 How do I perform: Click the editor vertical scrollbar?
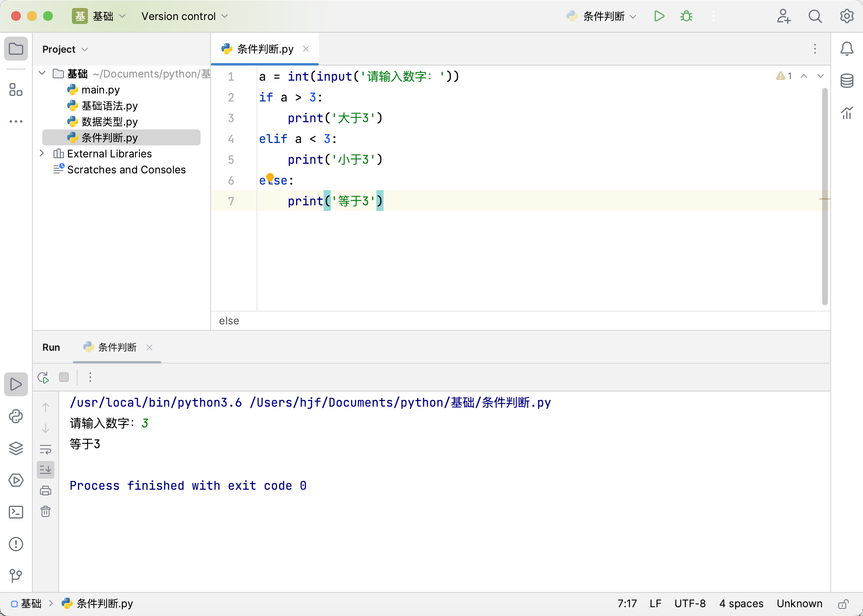coord(825,196)
